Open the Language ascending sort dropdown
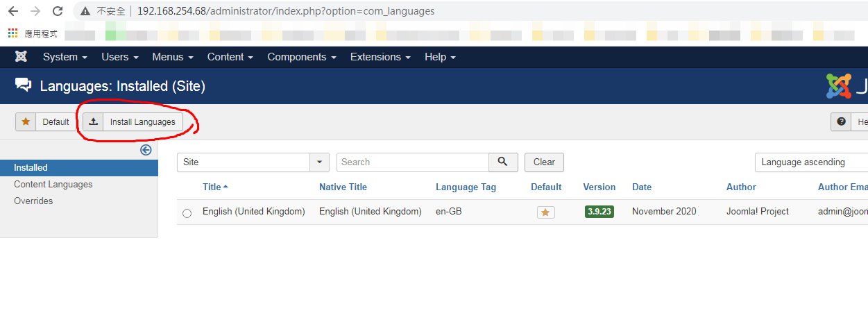The width and height of the screenshot is (868, 329). pyautogui.click(x=810, y=162)
